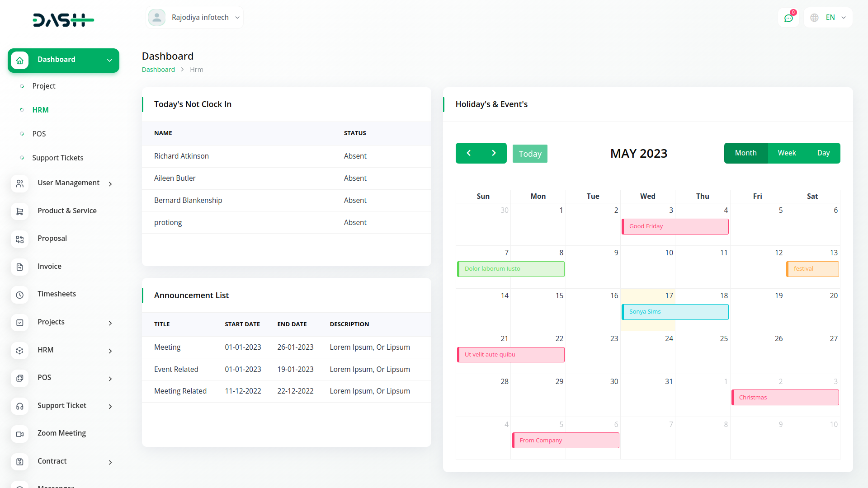Click the Invoice document icon in the sidebar

pyautogui.click(x=19, y=267)
